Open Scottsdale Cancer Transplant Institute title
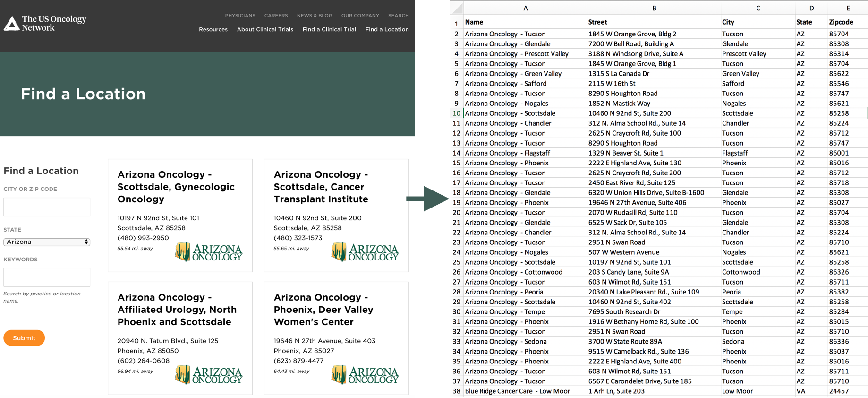Screen dimensions: 868x398 [321, 187]
